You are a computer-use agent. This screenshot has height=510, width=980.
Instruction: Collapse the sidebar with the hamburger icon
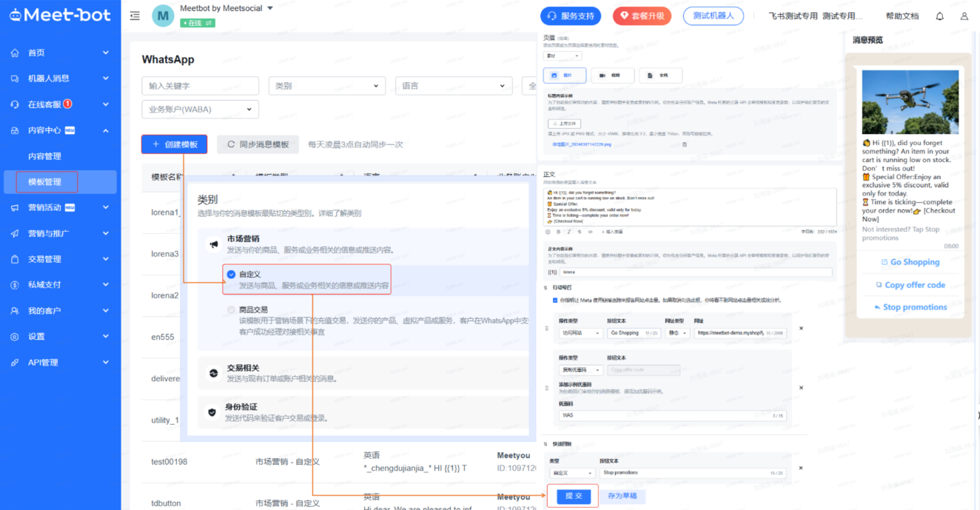(135, 16)
